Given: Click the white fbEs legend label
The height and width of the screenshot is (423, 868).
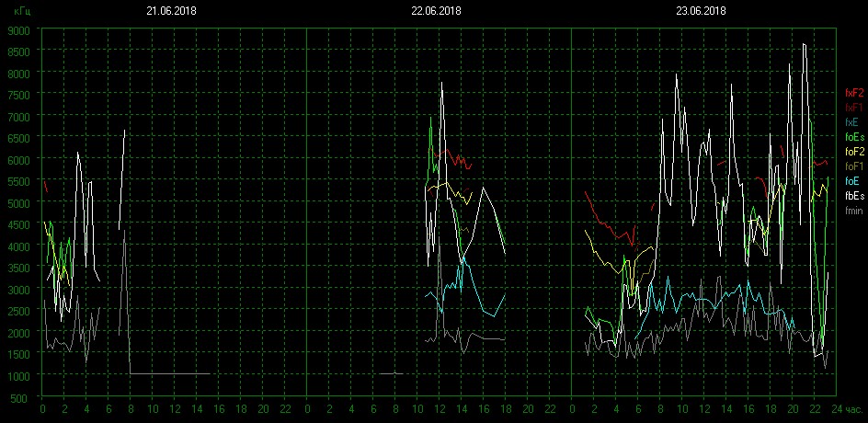Looking at the screenshot, I should coord(853,196).
